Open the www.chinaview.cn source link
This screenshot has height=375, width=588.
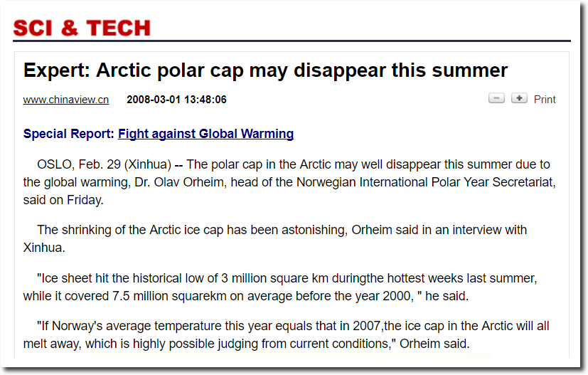tap(66, 100)
